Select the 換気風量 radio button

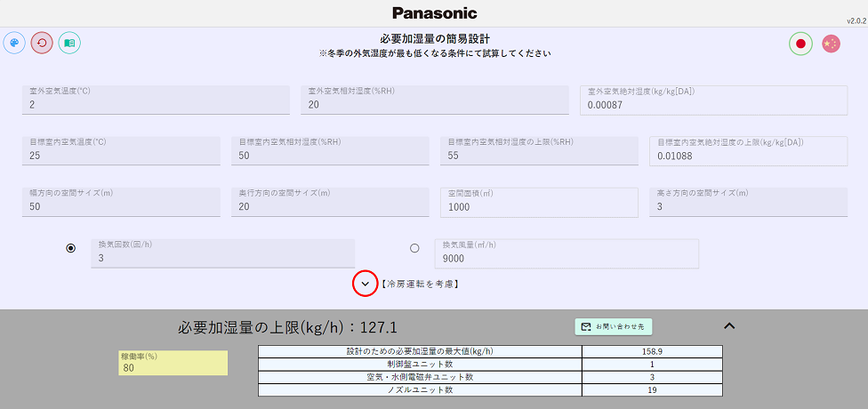click(x=414, y=248)
